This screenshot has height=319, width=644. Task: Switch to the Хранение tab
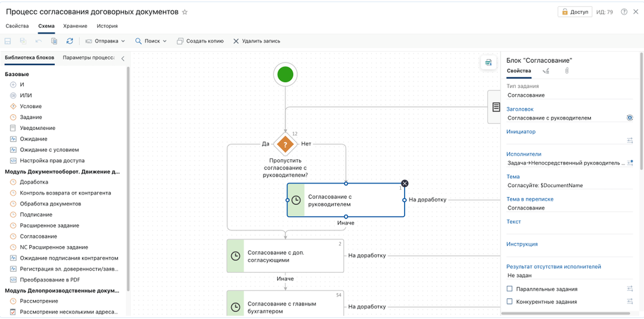pos(76,26)
